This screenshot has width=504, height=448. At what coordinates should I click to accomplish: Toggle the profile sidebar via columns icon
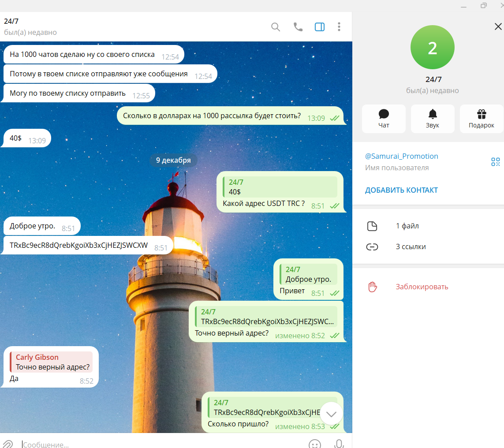click(x=319, y=27)
